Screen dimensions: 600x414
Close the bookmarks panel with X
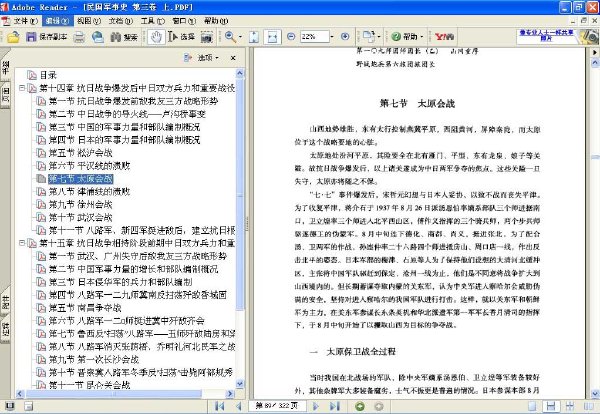click(x=233, y=58)
